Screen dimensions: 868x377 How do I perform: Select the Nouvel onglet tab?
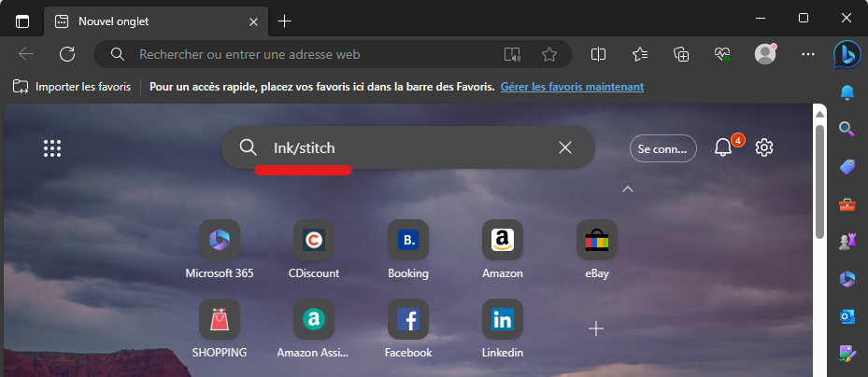(x=157, y=21)
